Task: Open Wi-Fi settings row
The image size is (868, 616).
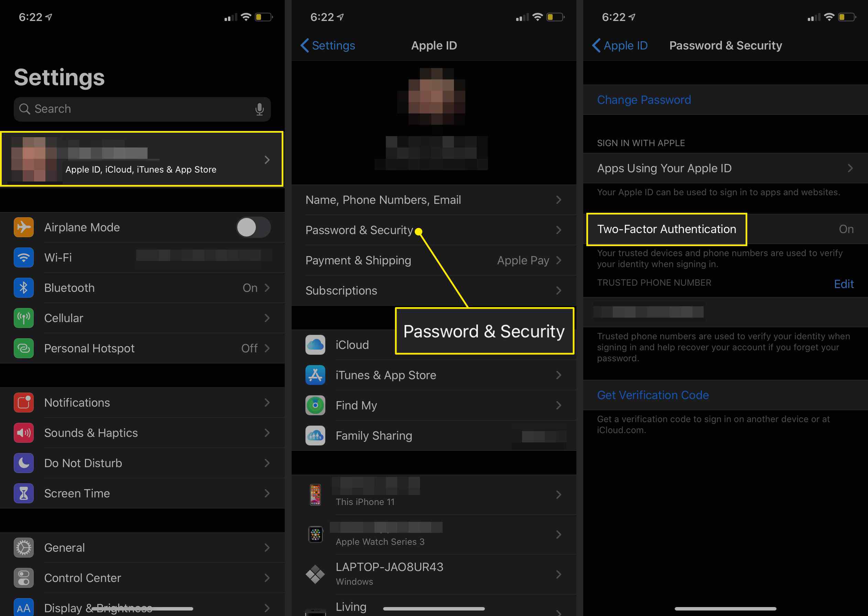Action: (x=142, y=257)
